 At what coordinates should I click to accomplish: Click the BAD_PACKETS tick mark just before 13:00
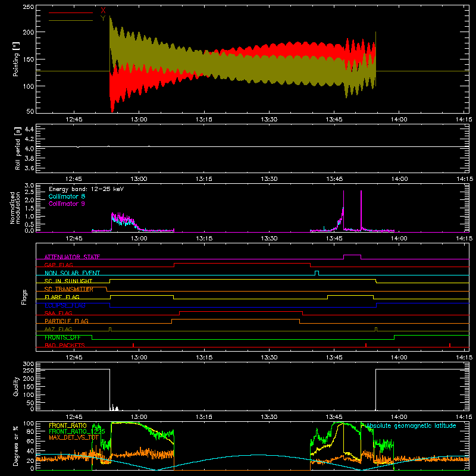(133, 345)
